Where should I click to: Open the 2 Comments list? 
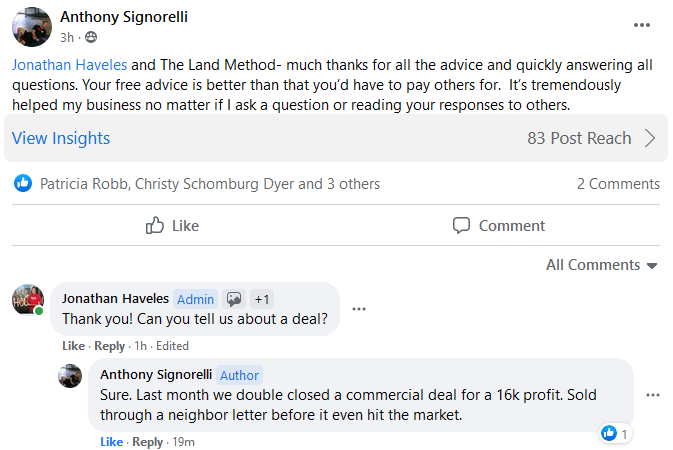[618, 183]
